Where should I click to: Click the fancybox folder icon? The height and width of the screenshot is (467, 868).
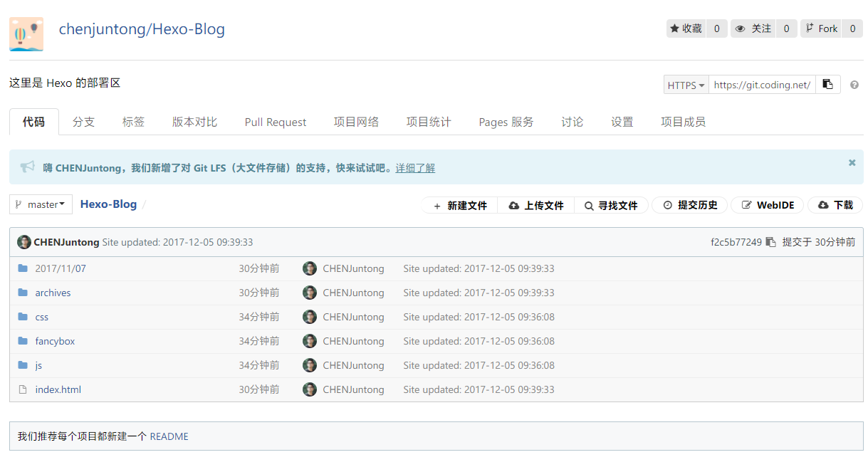23,341
